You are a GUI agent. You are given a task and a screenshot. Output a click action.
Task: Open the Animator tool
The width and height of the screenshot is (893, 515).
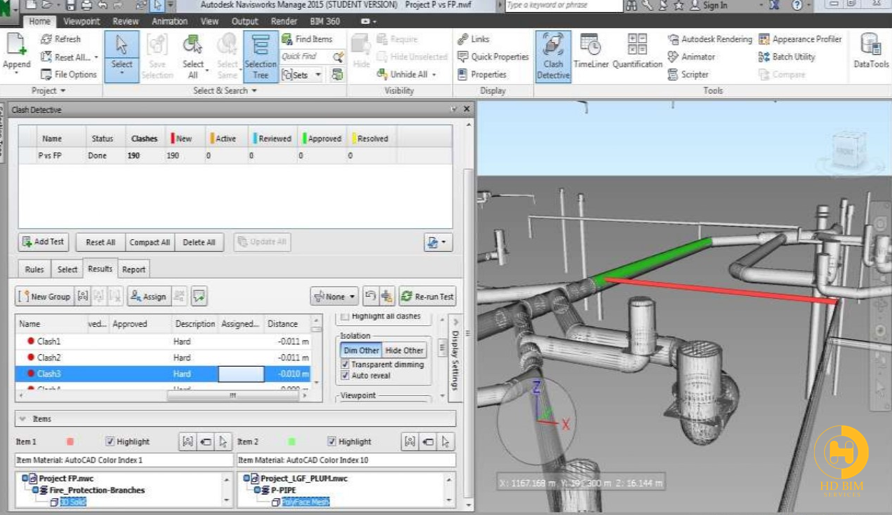(x=691, y=56)
